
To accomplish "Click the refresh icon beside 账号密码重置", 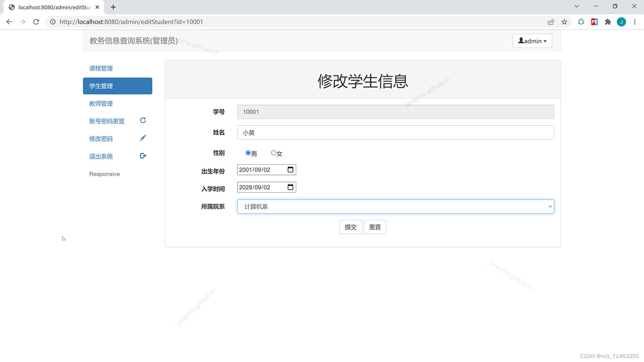I will tap(143, 120).
